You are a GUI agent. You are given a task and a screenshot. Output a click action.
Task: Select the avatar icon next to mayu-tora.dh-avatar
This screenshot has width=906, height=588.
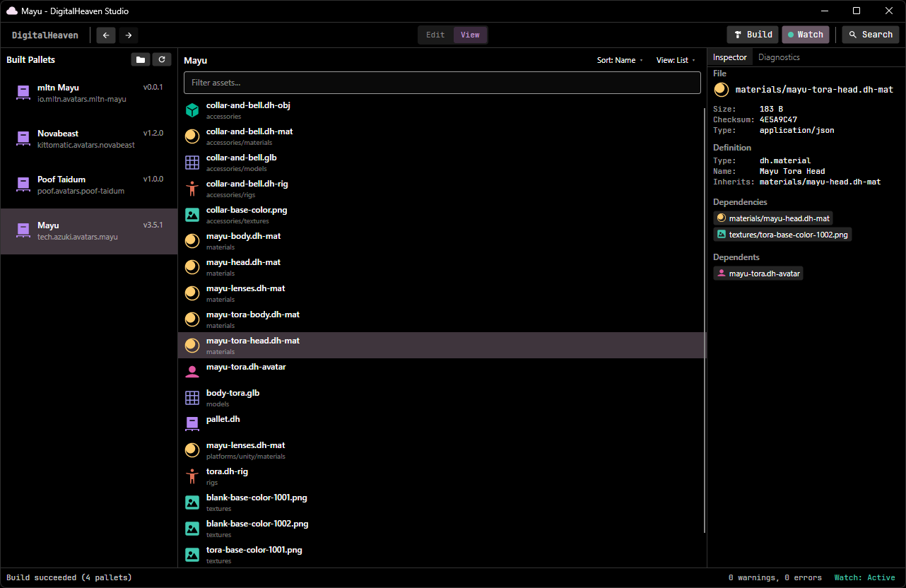tap(192, 371)
